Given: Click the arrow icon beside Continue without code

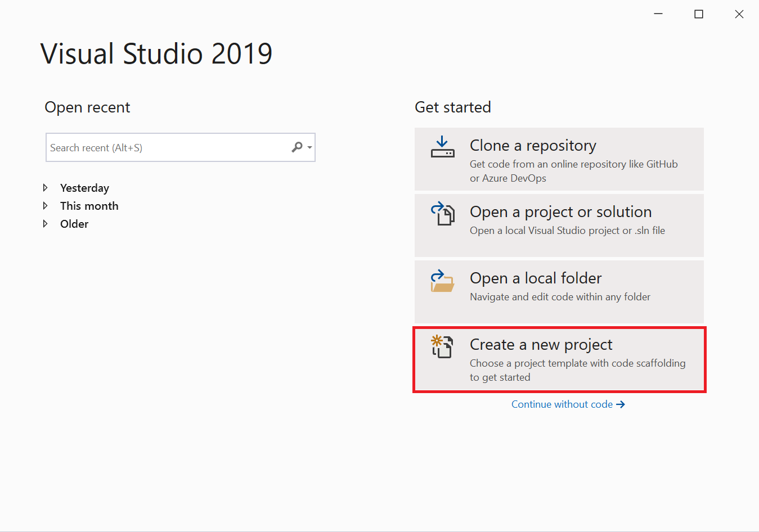Looking at the screenshot, I should pyautogui.click(x=621, y=404).
